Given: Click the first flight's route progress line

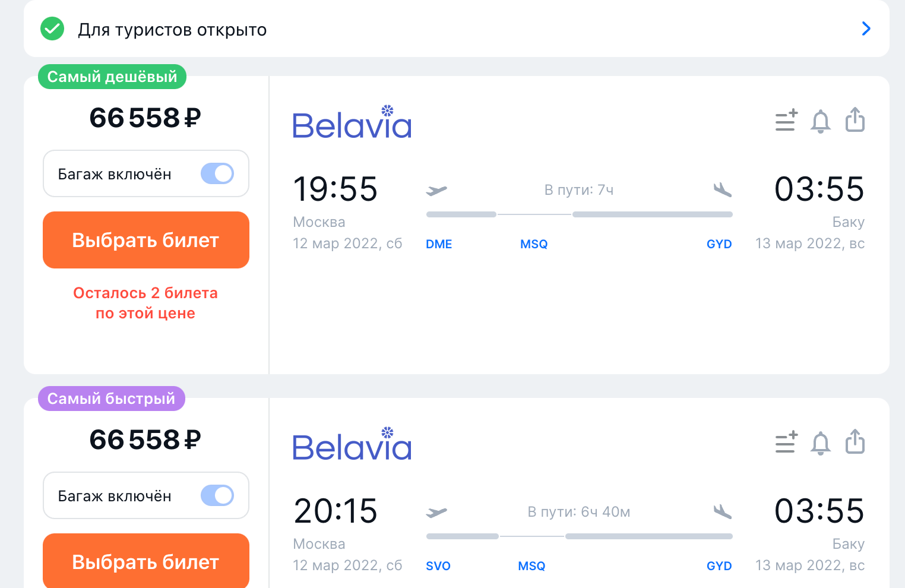Looking at the screenshot, I should pos(579,214).
